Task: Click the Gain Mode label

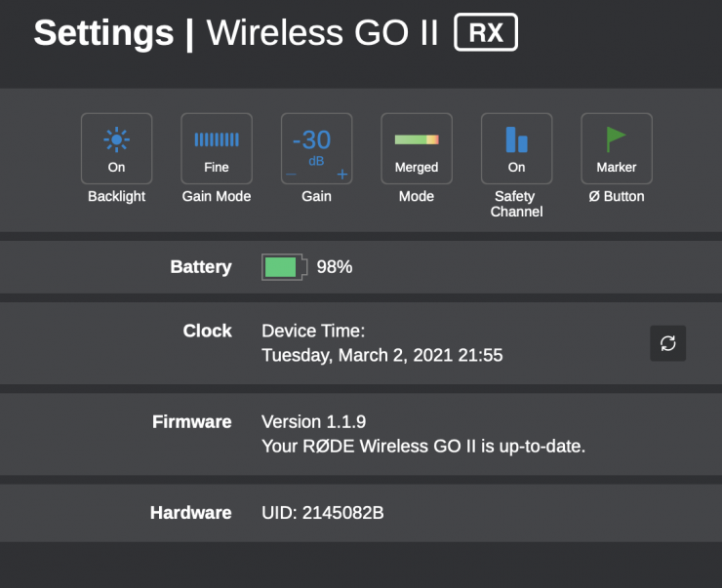Action: (x=217, y=196)
